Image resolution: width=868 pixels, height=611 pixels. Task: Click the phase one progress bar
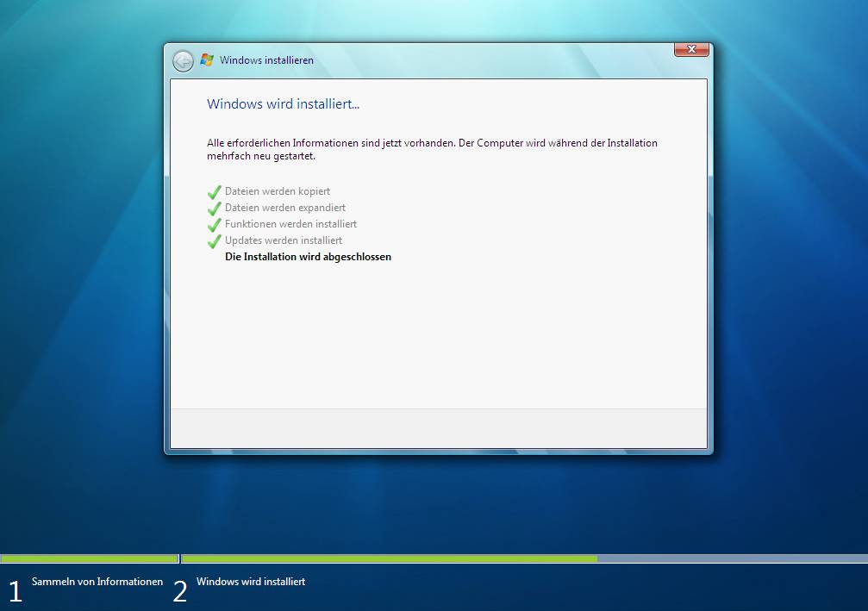point(89,558)
